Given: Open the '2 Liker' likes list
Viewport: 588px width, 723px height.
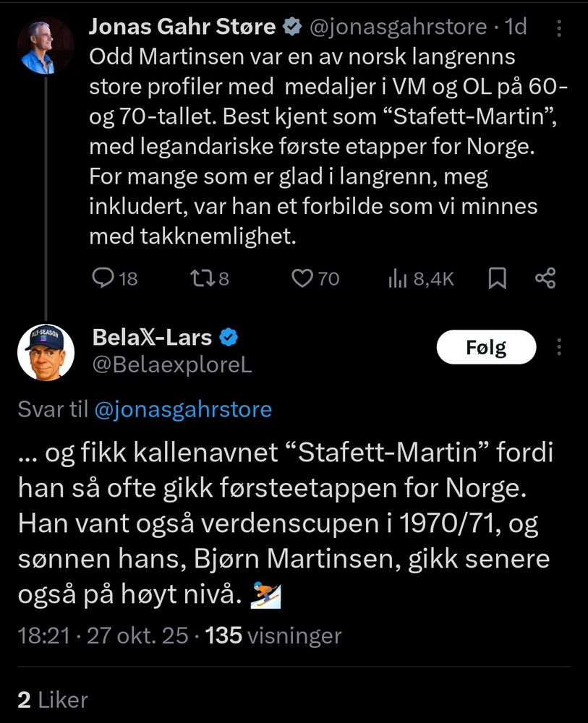Looking at the screenshot, I should (x=52, y=699).
